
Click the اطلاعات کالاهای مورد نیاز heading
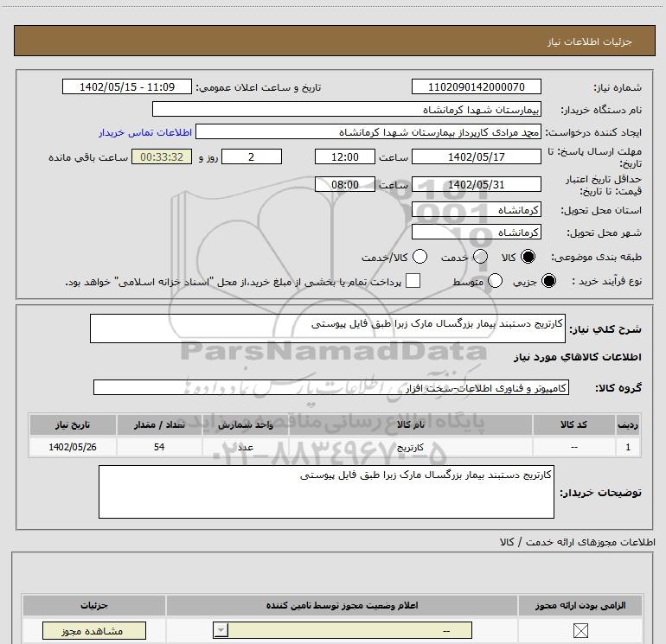(x=577, y=357)
